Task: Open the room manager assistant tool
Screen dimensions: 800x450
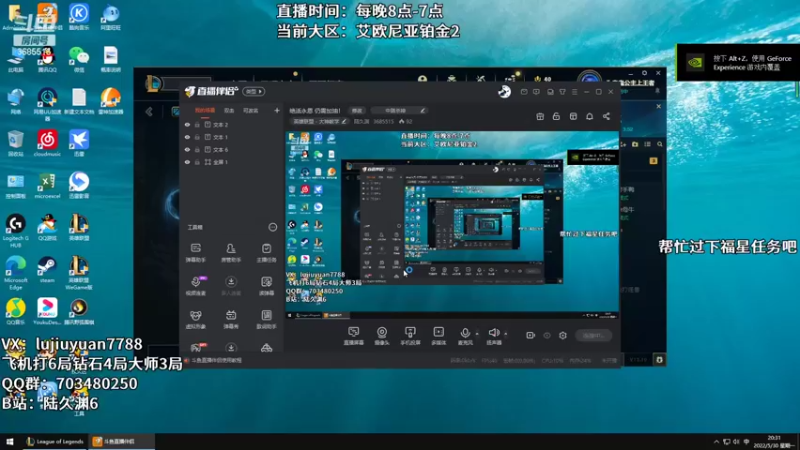Action: [x=231, y=253]
